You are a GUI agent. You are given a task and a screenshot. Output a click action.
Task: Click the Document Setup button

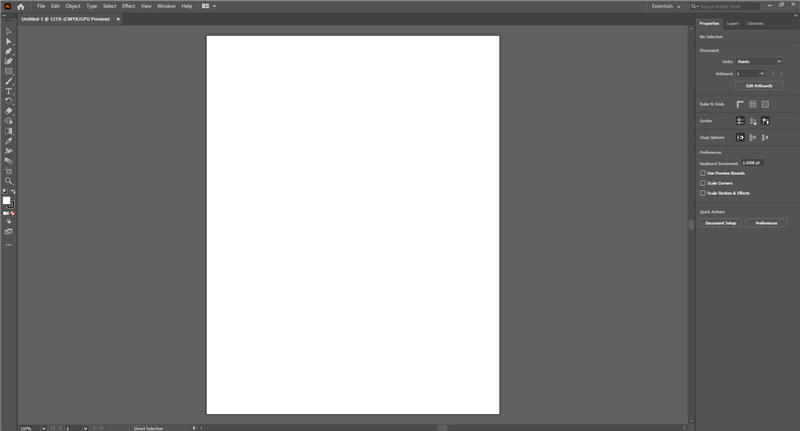coord(720,223)
